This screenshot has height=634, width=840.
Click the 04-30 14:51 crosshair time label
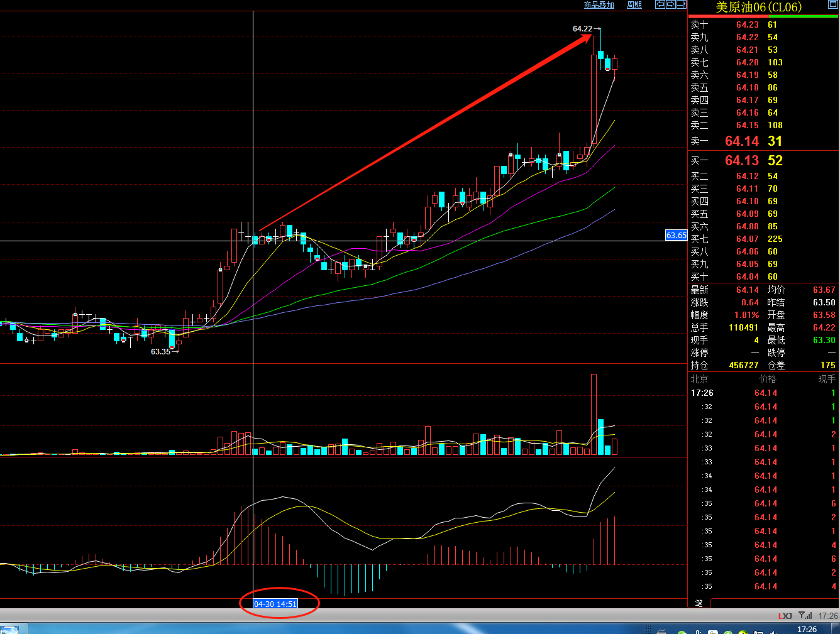(275, 604)
